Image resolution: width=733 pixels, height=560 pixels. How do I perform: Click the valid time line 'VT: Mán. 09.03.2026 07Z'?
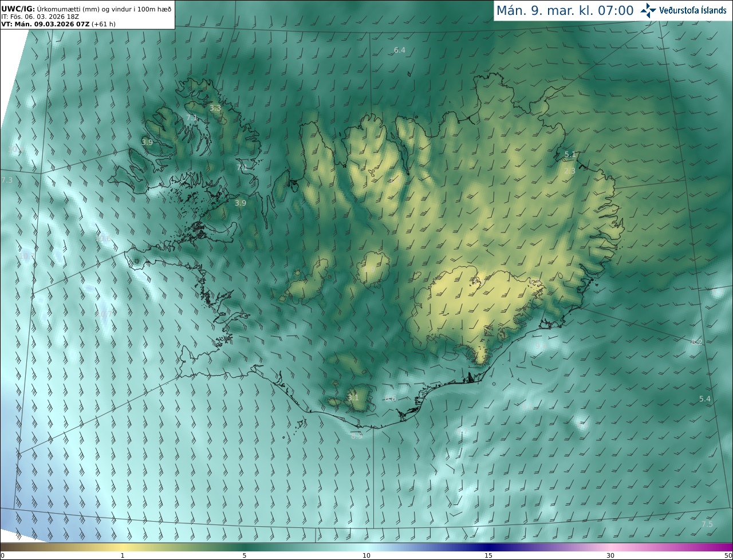(x=45, y=24)
